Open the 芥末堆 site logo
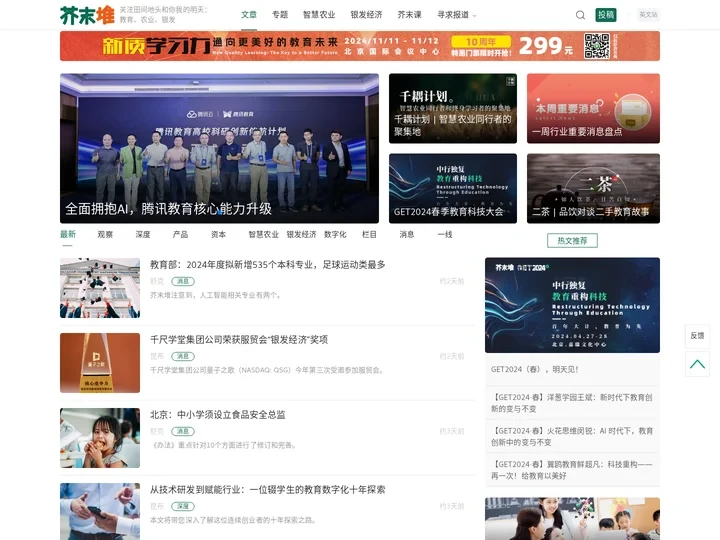Image resolution: width=720 pixels, height=540 pixels. (87, 15)
